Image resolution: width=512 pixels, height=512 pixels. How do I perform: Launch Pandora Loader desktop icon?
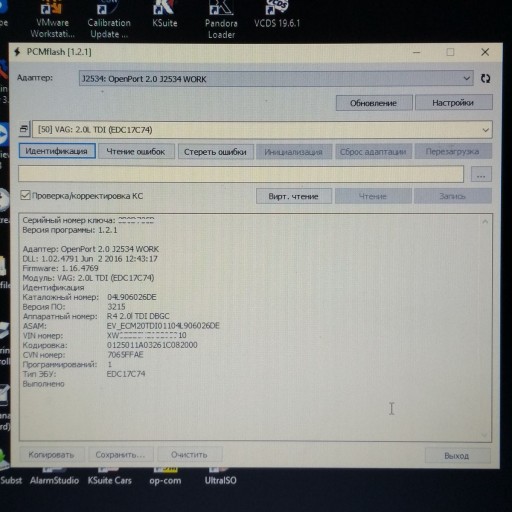click(x=221, y=20)
